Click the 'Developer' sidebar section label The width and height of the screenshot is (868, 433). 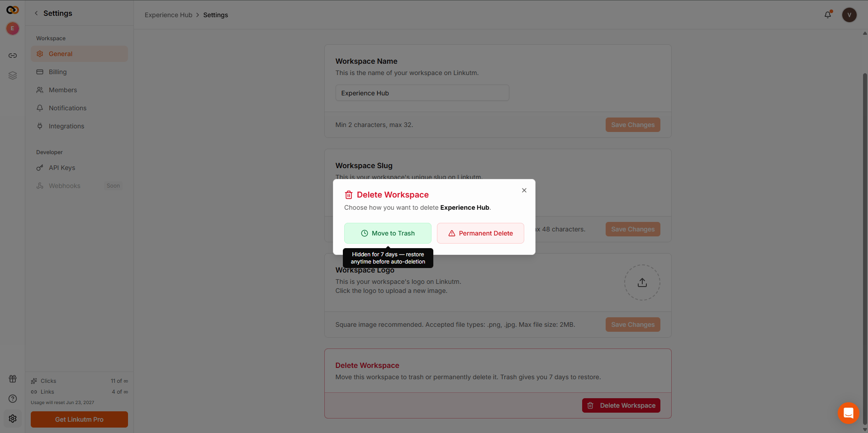click(49, 152)
